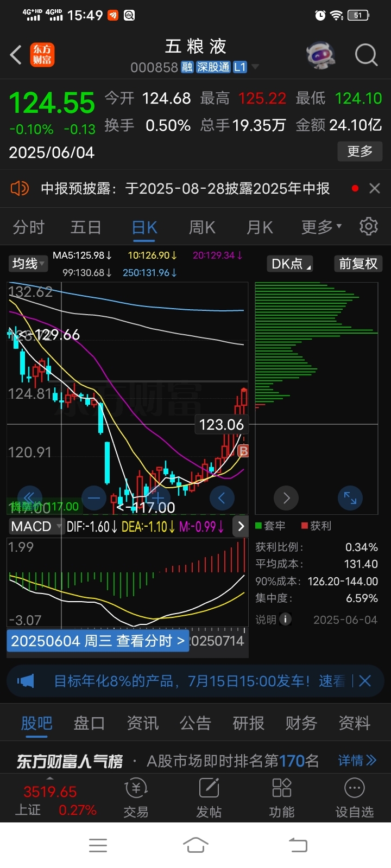This screenshot has height=868, width=391.
Task: Tap 20250604 周三 查看分时 button
Action: click(98, 641)
